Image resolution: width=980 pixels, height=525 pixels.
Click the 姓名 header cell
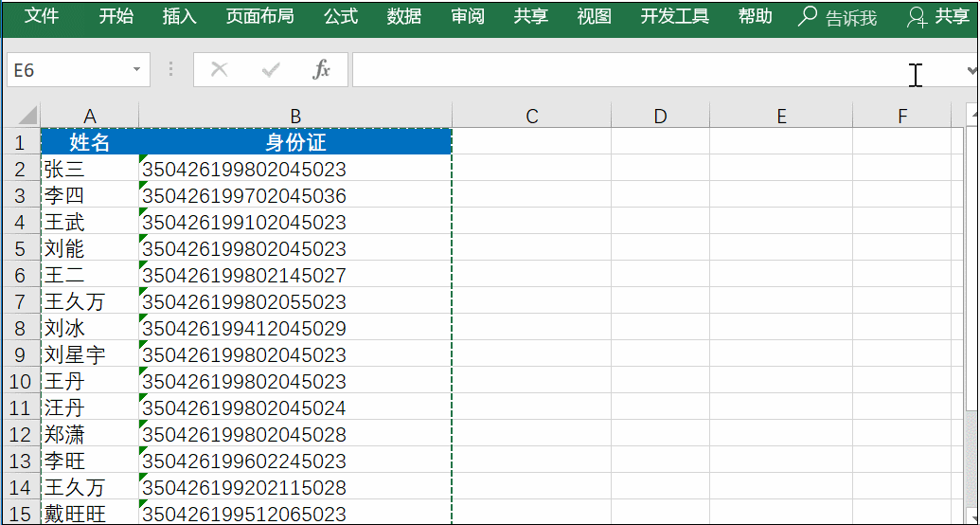tap(89, 142)
